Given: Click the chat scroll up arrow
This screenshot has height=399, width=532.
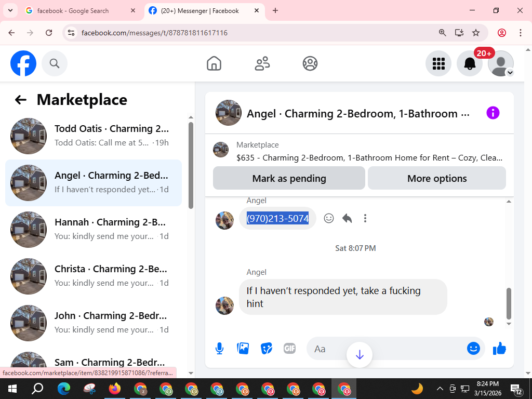Looking at the screenshot, I should 509,201.
